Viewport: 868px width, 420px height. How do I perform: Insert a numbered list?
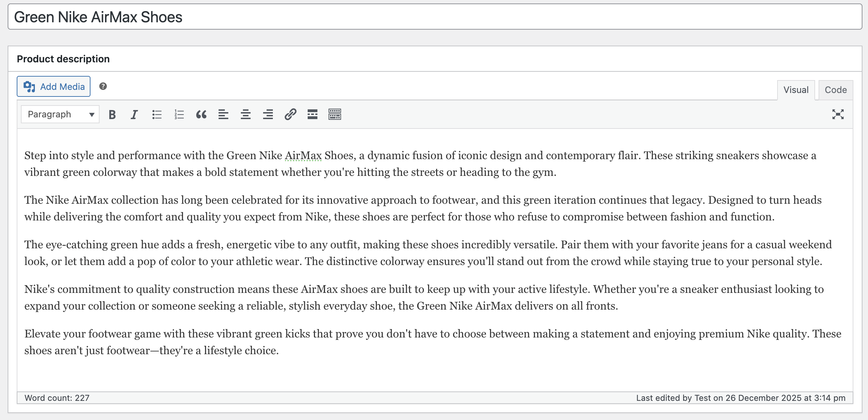tap(179, 114)
